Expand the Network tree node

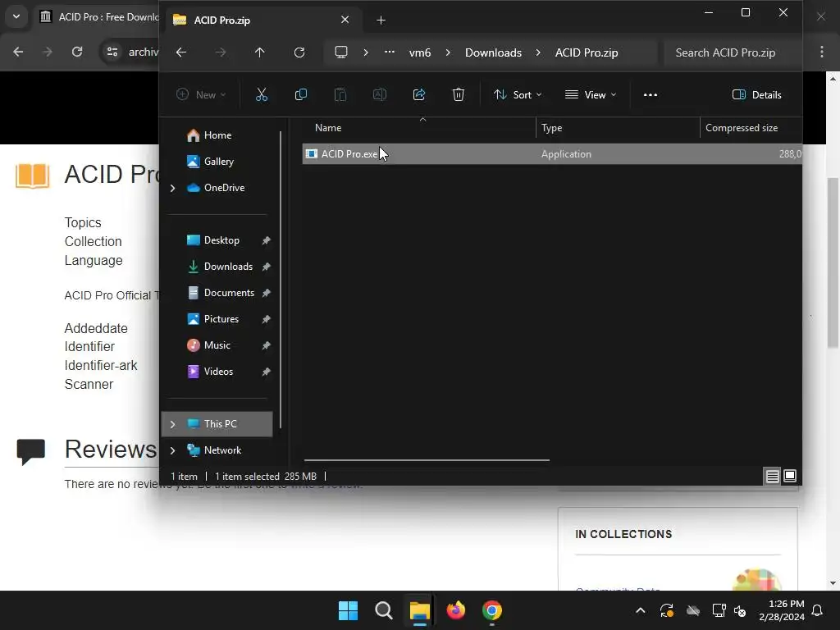(x=172, y=450)
